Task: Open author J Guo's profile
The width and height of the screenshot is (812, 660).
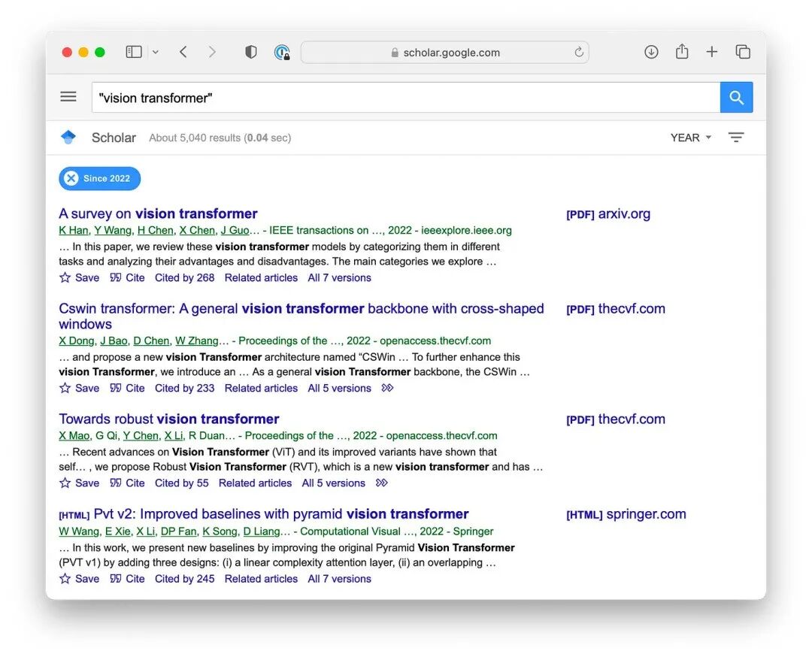Action: click(x=235, y=230)
